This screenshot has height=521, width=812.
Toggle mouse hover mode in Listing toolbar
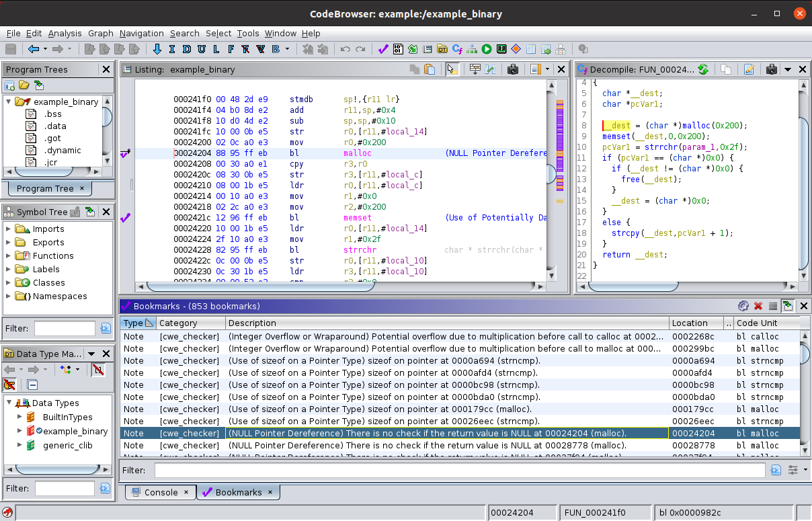pyautogui.click(x=452, y=69)
